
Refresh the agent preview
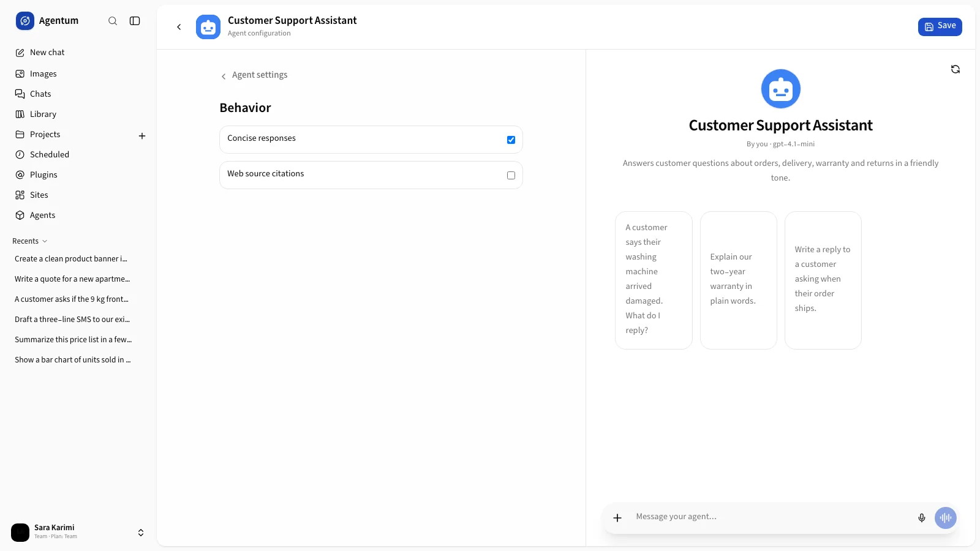click(956, 69)
